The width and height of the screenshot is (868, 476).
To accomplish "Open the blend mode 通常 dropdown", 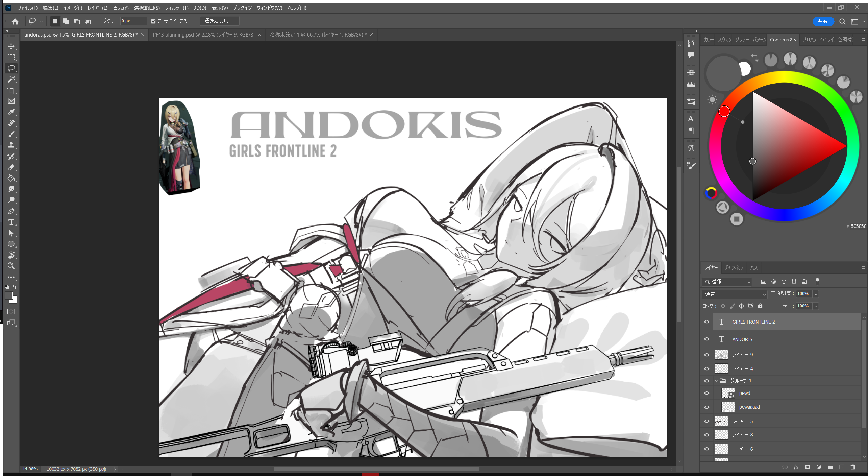I will 734,294.
